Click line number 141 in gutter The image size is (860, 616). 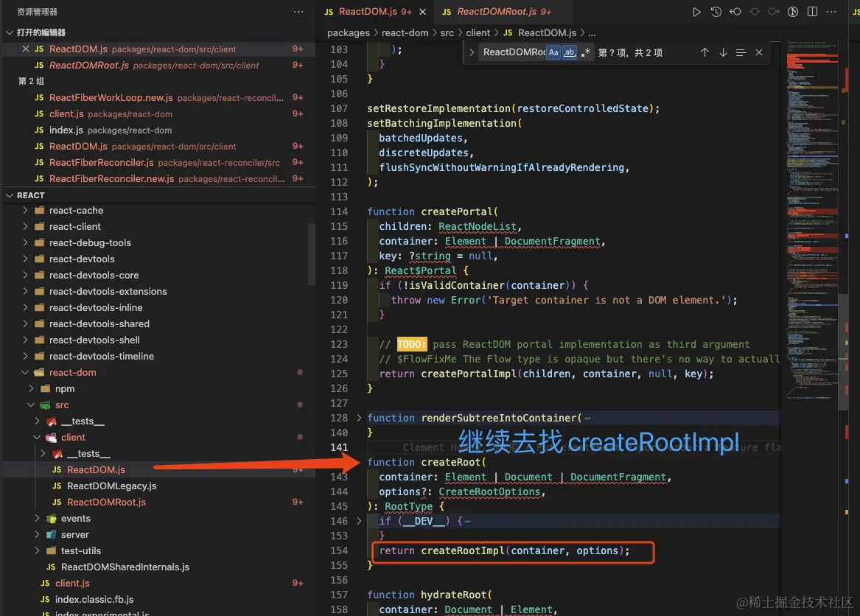(339, 447)
